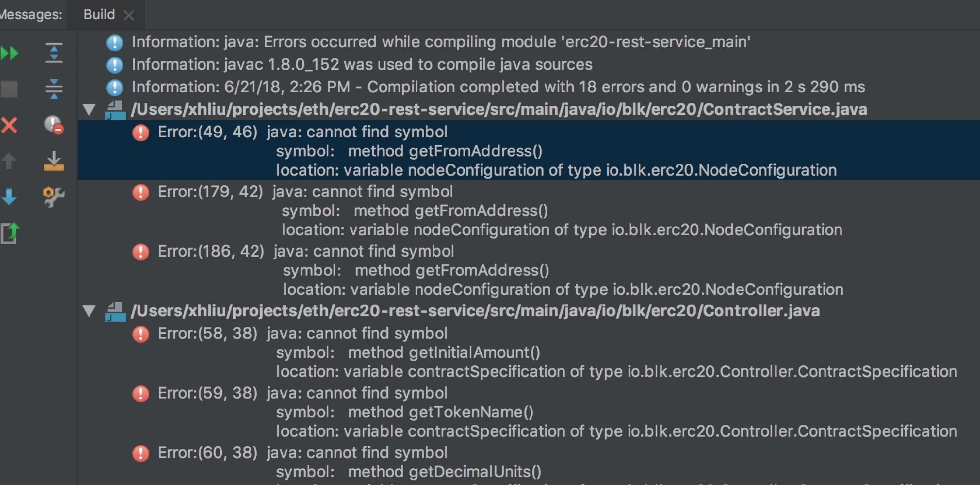
Task: Open compiler settings wrench icon
Action: [54, 196]
